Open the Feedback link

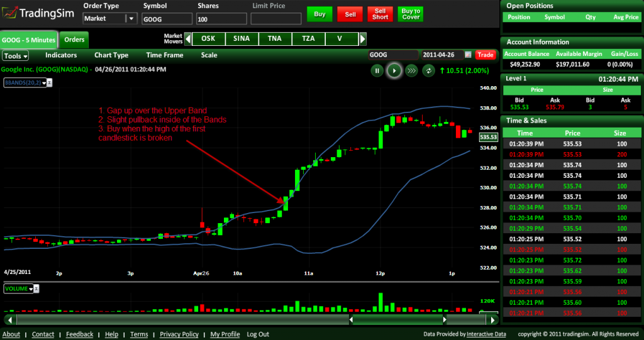(80, 334)
